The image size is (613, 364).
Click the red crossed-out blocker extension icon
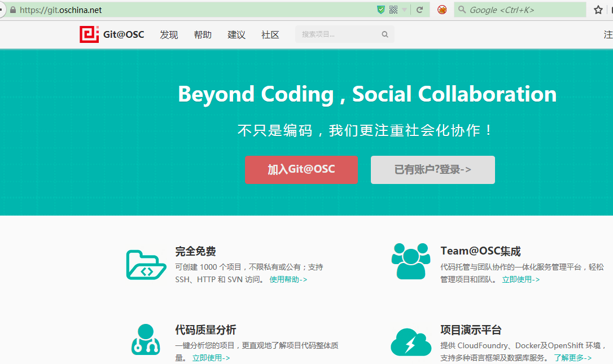442,10
